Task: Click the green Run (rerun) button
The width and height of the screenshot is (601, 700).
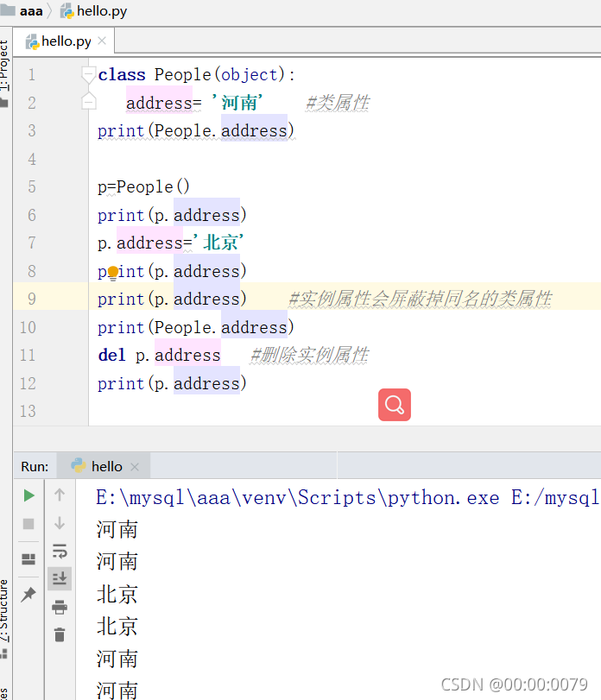Action: 29,495
